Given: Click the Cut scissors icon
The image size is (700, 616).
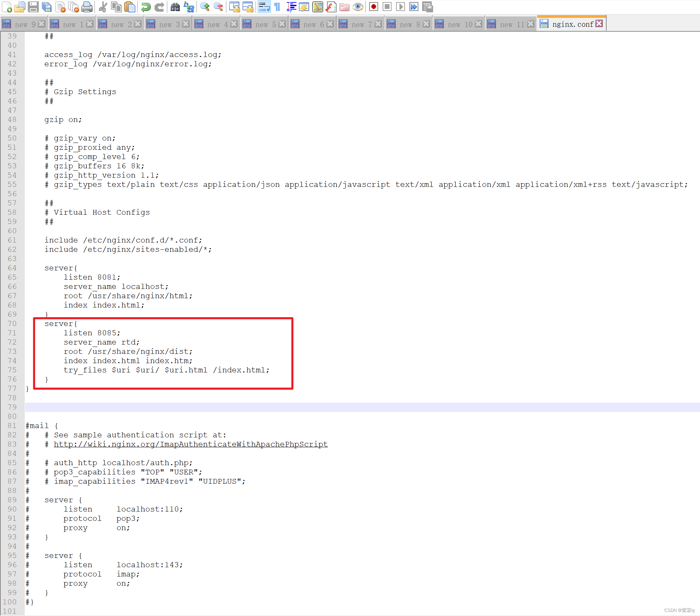Looking at the screenshot, I should pyautogui.click(x=103, y=7).
